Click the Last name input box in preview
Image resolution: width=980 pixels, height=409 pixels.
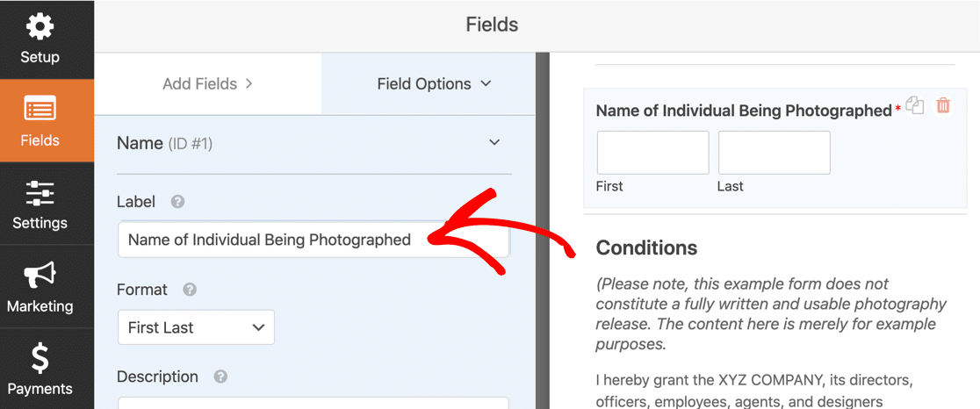click(775, 153)
